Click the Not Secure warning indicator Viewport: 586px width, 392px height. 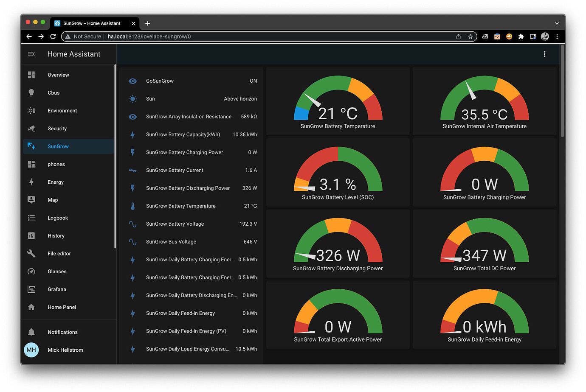[x=83, y=36]
